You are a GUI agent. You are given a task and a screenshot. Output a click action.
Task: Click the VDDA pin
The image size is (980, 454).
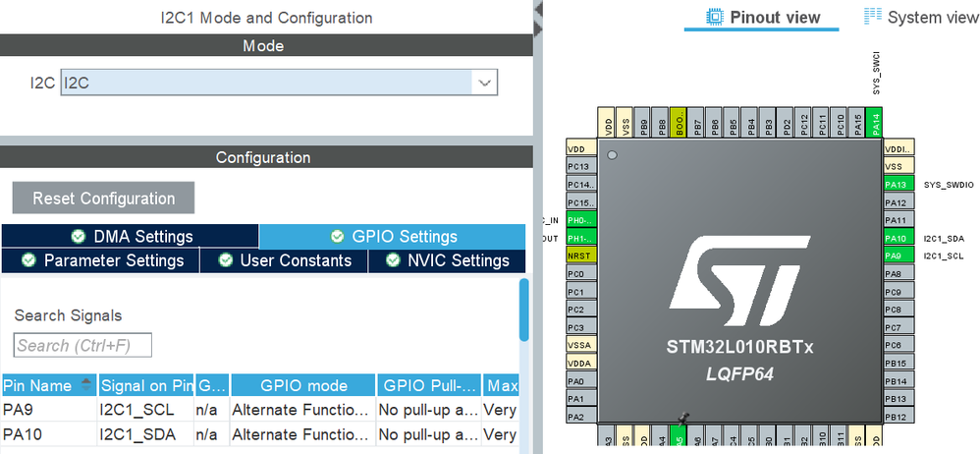click(x=581, y=363)
